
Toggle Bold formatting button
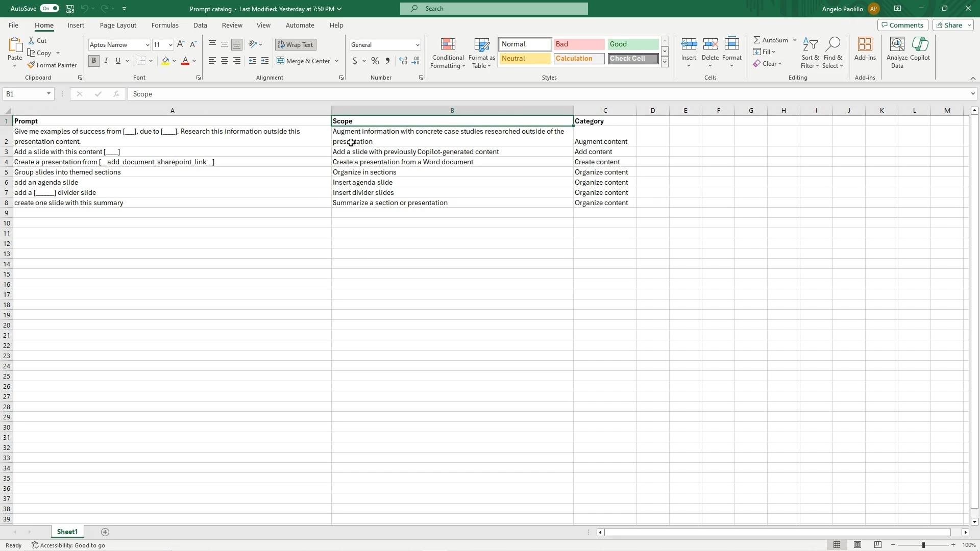[94, 61]
